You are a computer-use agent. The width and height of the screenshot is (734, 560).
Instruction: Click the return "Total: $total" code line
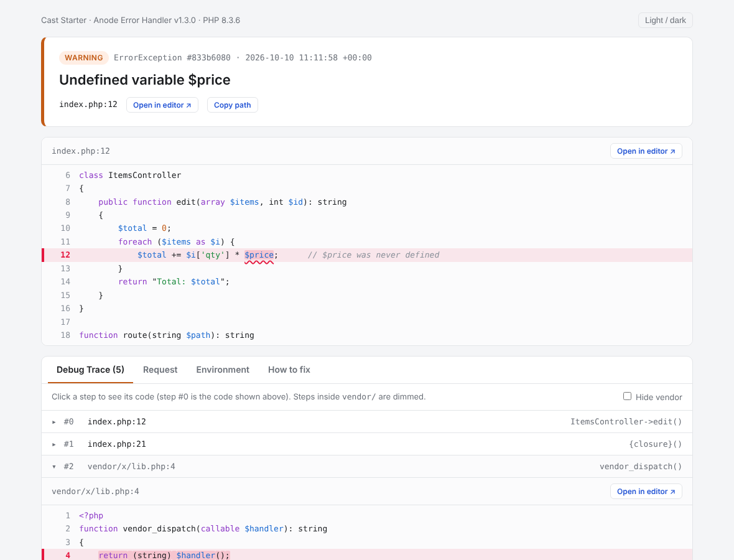[174, 281]
